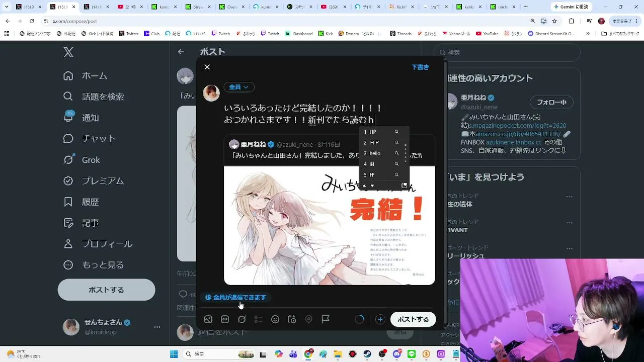Open チャット in the sidebar

(90, 139)
